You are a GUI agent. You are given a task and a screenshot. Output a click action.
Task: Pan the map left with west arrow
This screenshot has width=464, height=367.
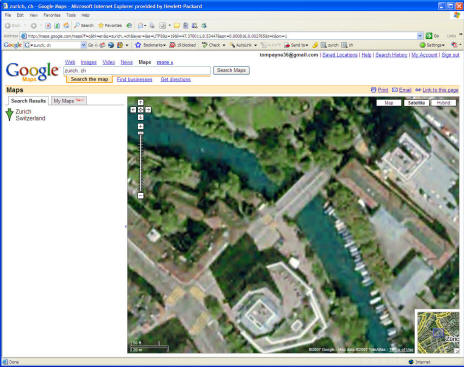click(x=133, y=110)
